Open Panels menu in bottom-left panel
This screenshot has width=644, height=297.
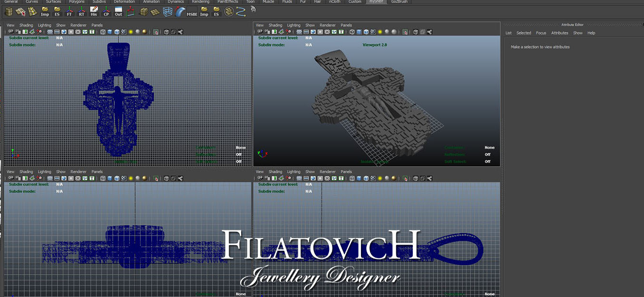click(97, 172)
